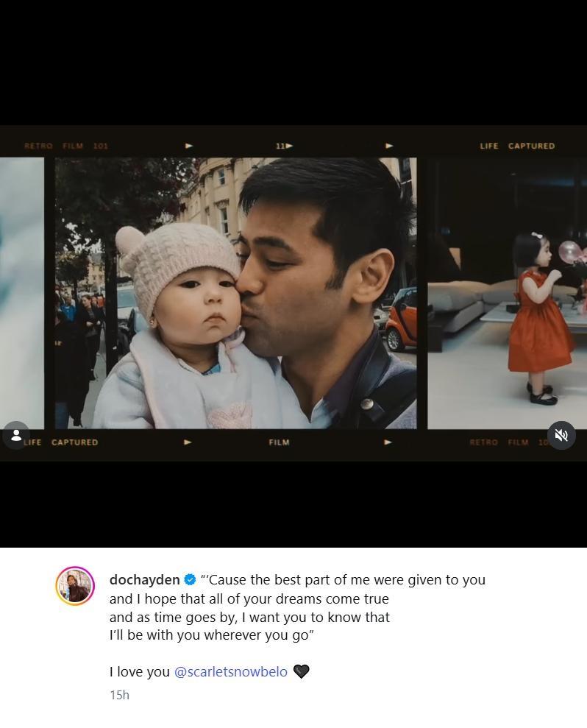Open the @scarletsnowbelo mention
The width and height of the screenshot is (587, 728).
[x=230, y=671]
